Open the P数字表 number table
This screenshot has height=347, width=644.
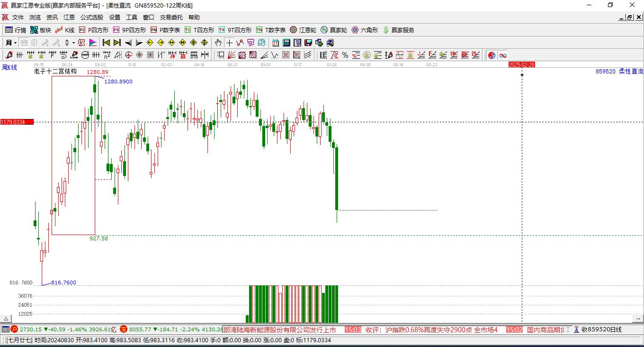165,30
